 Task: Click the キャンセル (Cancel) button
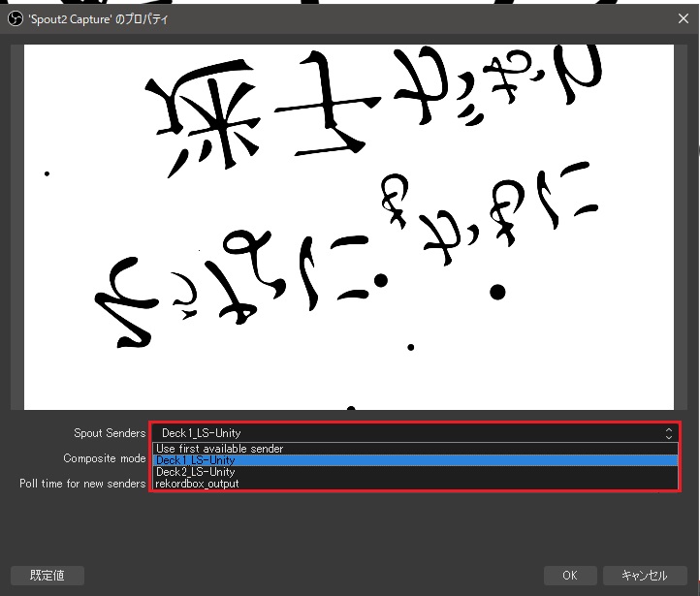click(645, 575)
